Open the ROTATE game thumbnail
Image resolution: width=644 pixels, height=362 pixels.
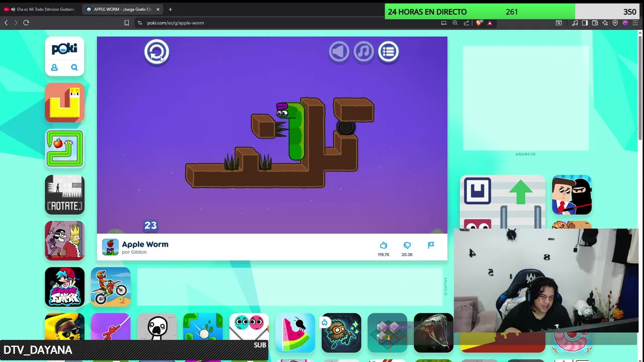click(x=64, y=195)
